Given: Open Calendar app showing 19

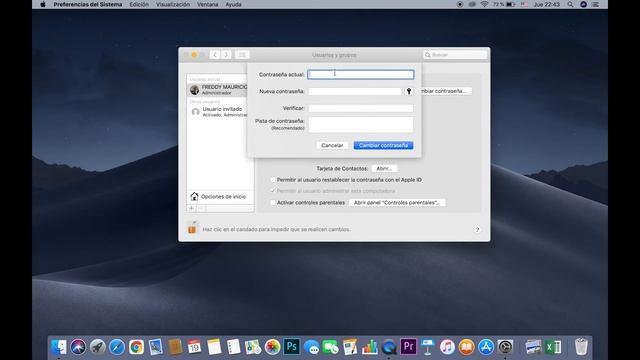Looking at the screenshot, I should (x=194, y=347).
